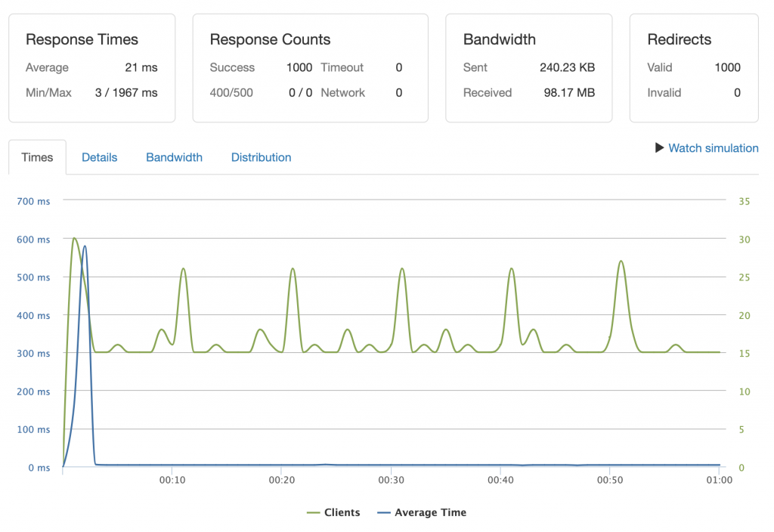Image resolution: width=774 pixels, height=532 pixels.
Task: Click the 600 ms axis label
Action: coord(33,240)
